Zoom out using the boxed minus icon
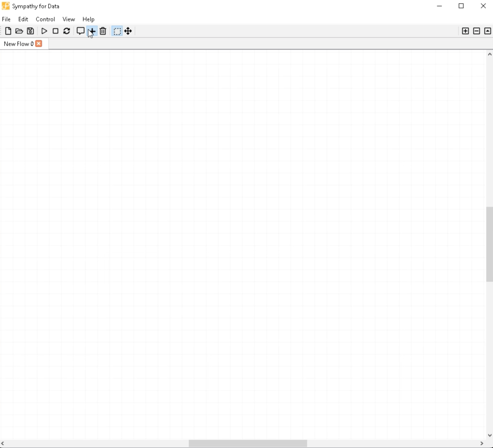 click(477, 31)
